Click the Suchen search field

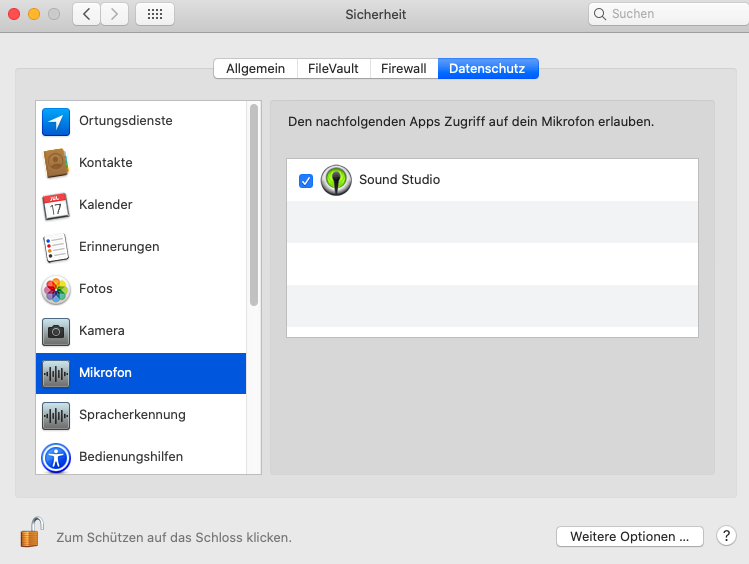pos(669,14)
